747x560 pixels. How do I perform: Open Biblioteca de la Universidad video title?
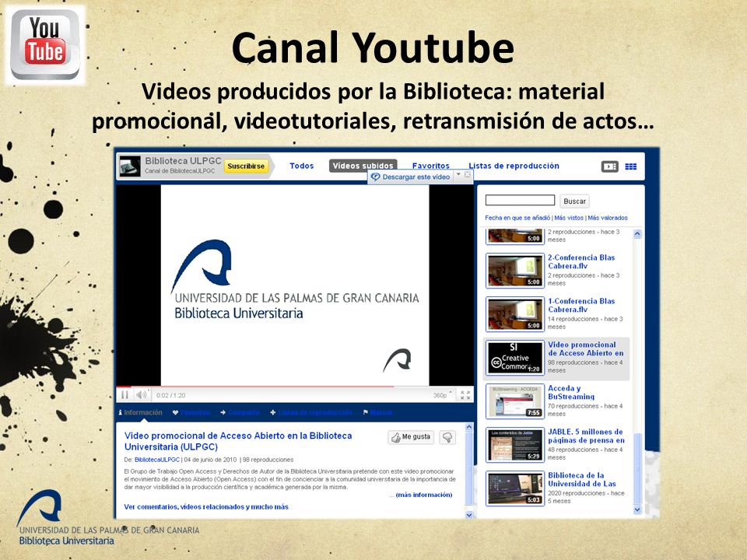pos(582,479)
